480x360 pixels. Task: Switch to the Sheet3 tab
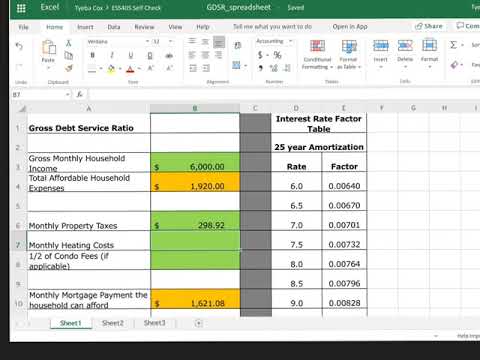pos(155,323)
